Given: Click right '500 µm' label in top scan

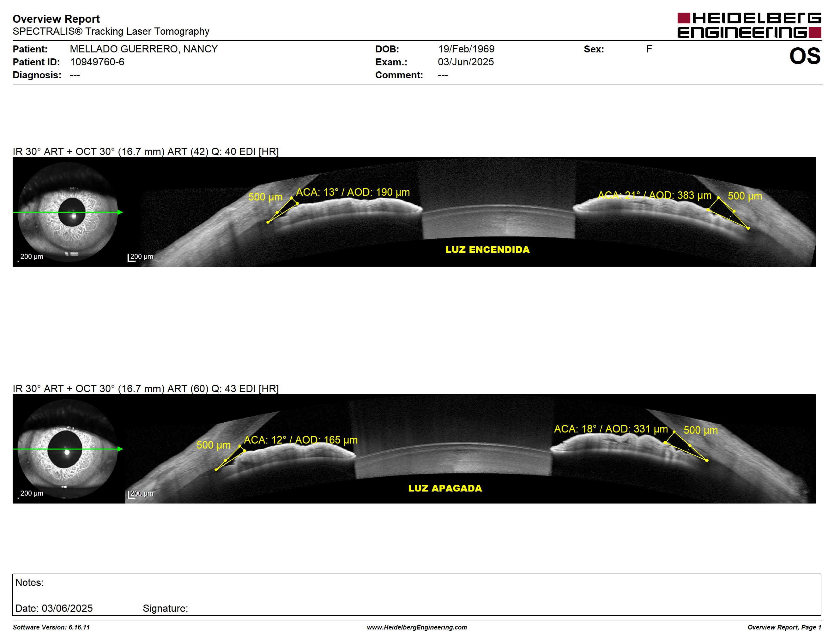Looking at the screenshot, I should pos(745,196).
